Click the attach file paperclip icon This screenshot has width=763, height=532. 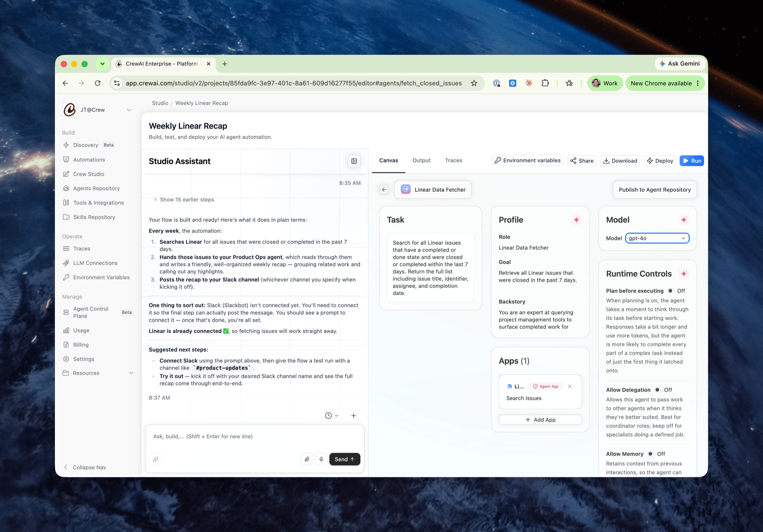click(307, 459)
